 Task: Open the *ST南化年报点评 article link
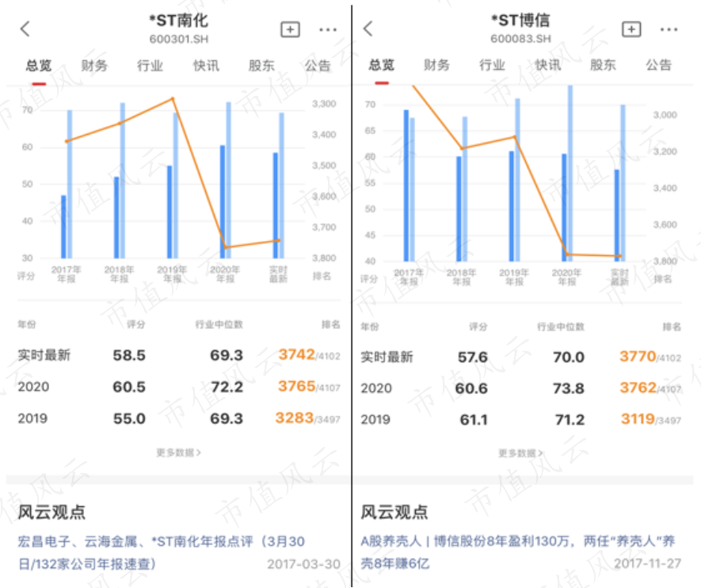(162, 552)
